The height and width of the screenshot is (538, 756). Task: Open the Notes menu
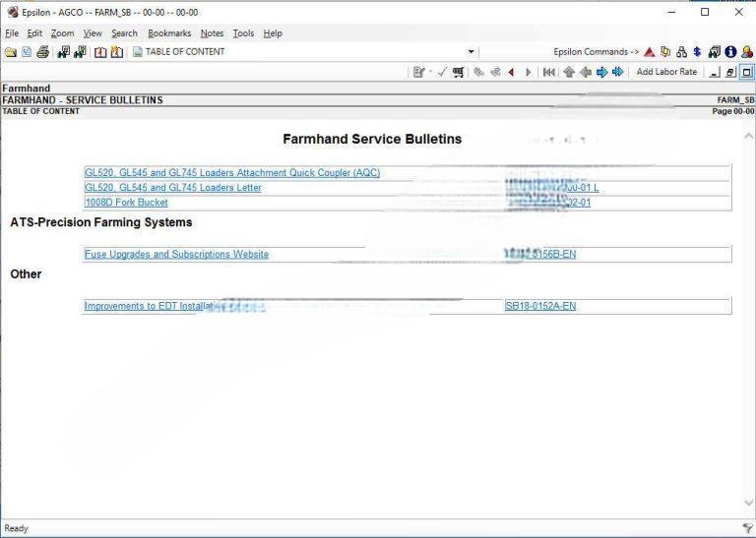tap(213, 33)
